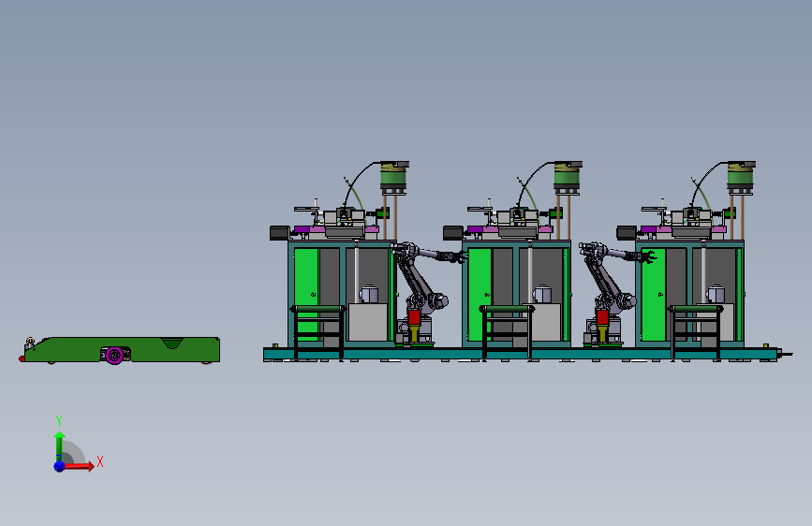Select the bright green door of the middle station

tap(480, 294)
